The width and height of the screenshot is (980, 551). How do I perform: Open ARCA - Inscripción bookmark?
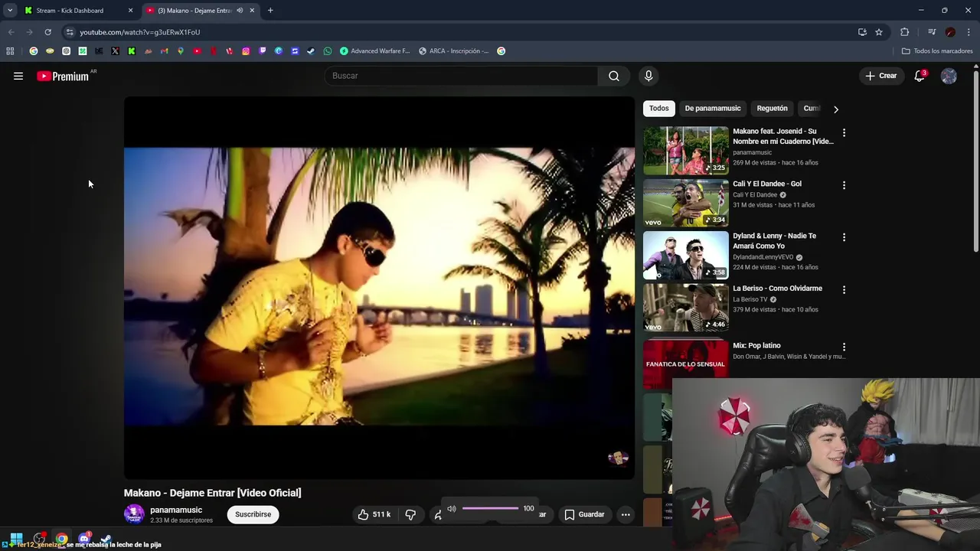454,51
